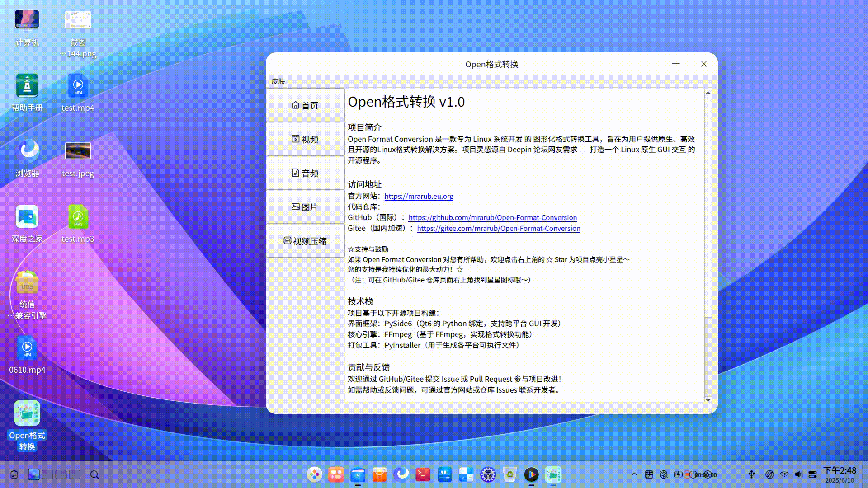Launch the browser from the dock
Screen dimensions: 868x488
tap(401, 474)
